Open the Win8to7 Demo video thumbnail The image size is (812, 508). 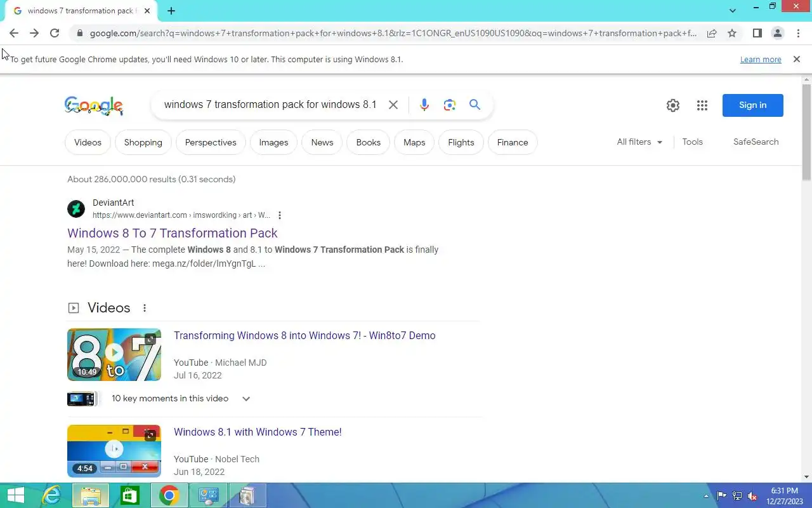pos(114,354)
